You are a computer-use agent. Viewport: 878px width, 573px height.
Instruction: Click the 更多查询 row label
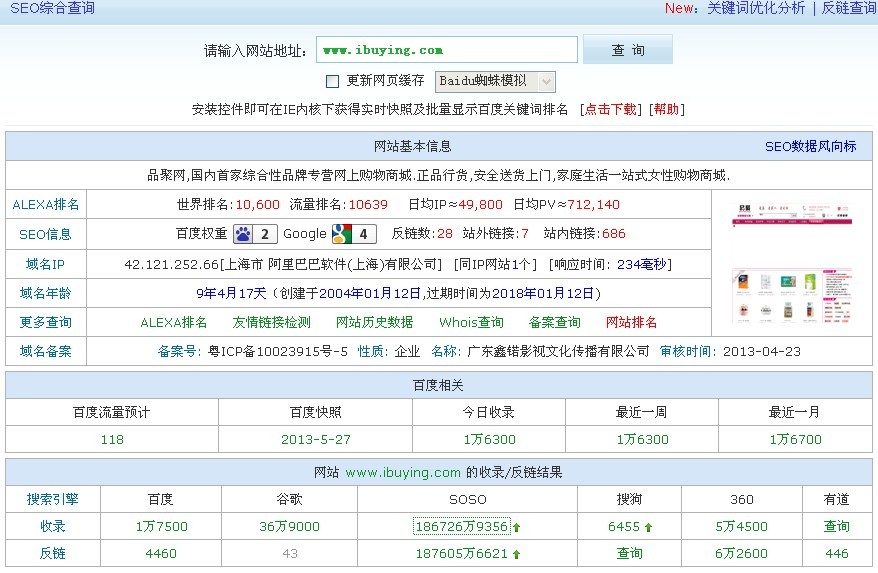click(x=45, y=323)
